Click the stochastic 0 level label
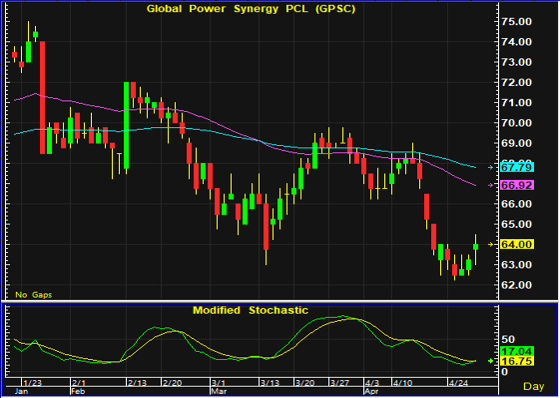The image size is (560, 398). click(505, 372)
